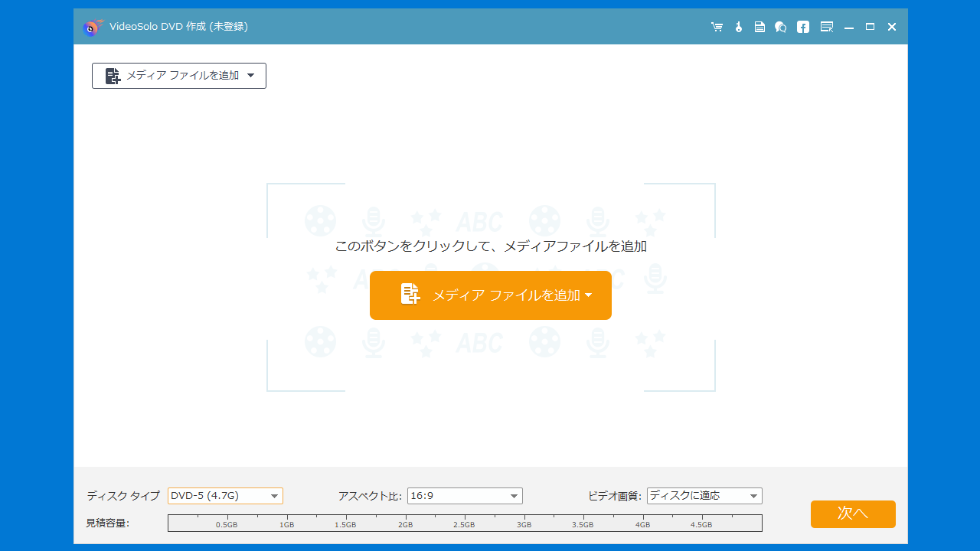Close the VideoSolo DVD window

coord(892,27)
